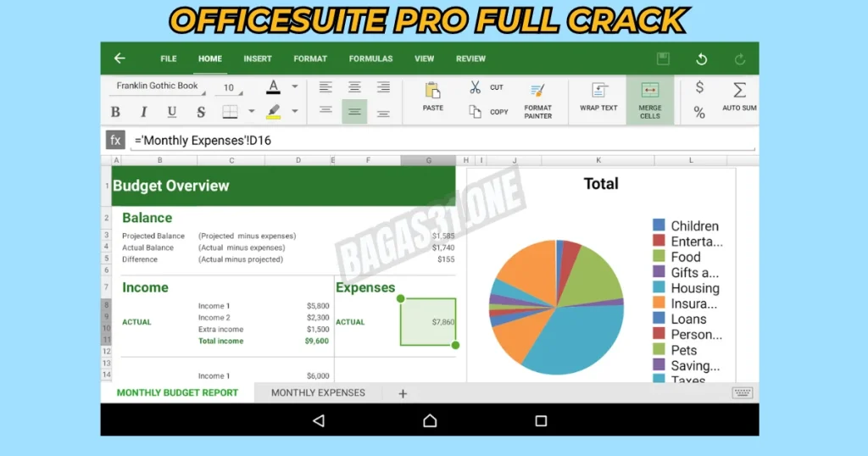Expand the font color dropdown arrow
Image resolution: width=868 pixels, height=456 pixels.
294,87
